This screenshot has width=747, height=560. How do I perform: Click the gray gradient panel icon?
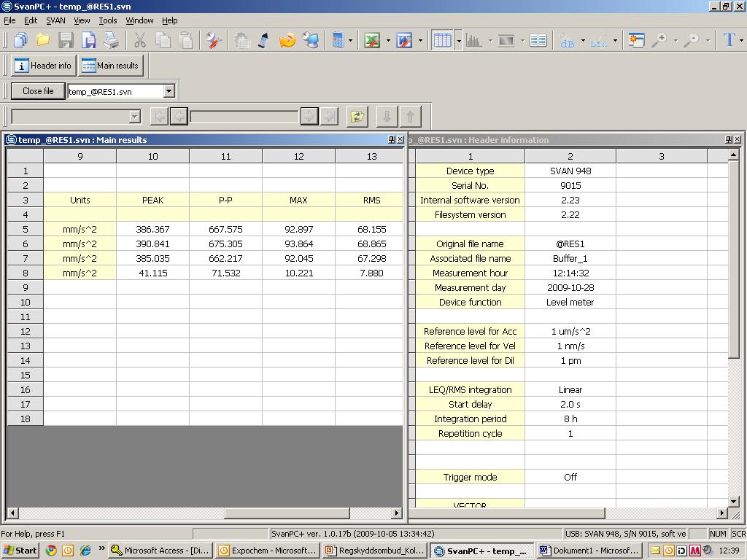tap(506, 41)
